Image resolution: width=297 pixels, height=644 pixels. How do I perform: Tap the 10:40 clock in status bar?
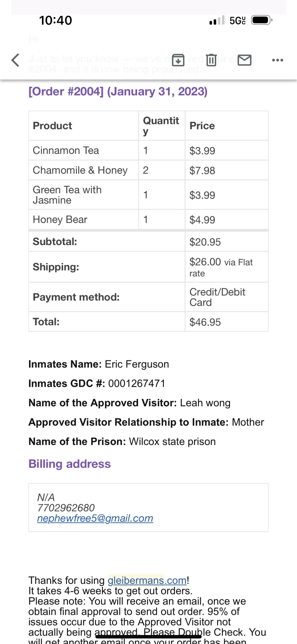tap(55, 20)
